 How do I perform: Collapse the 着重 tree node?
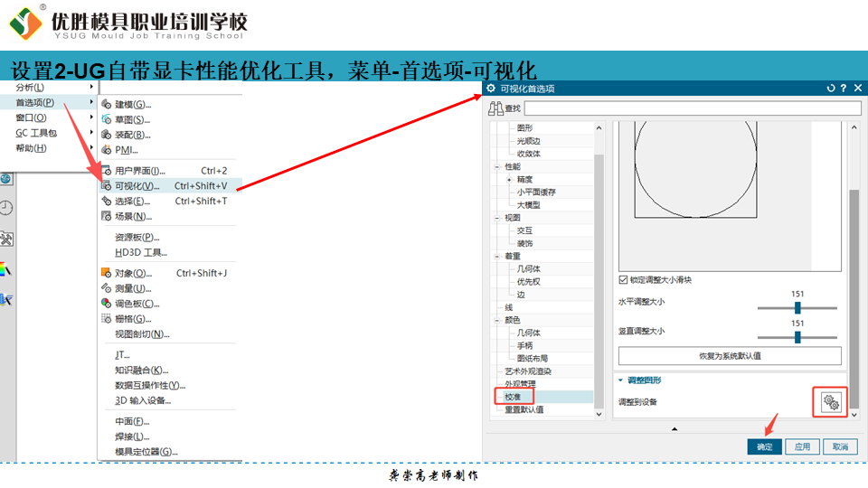(496, 257)
